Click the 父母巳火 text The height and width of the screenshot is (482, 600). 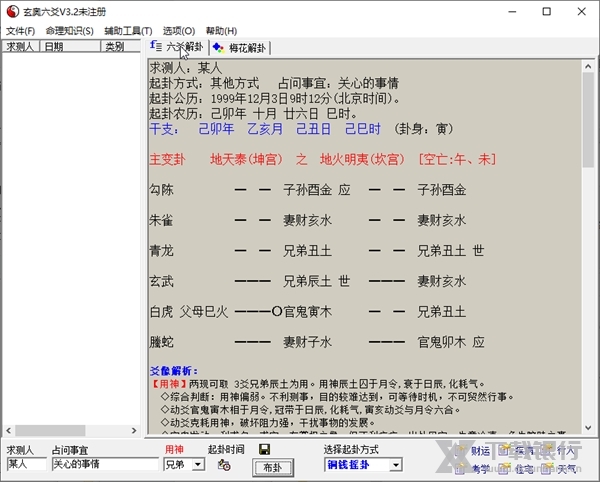click(x=204, y=312)
